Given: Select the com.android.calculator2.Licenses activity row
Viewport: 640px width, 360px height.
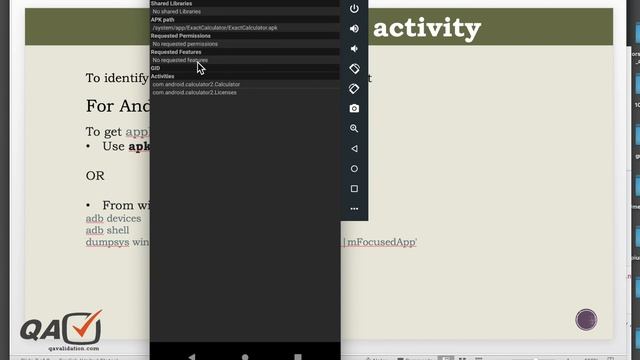Looking at the screenshot, I should (x=244, y=93).
